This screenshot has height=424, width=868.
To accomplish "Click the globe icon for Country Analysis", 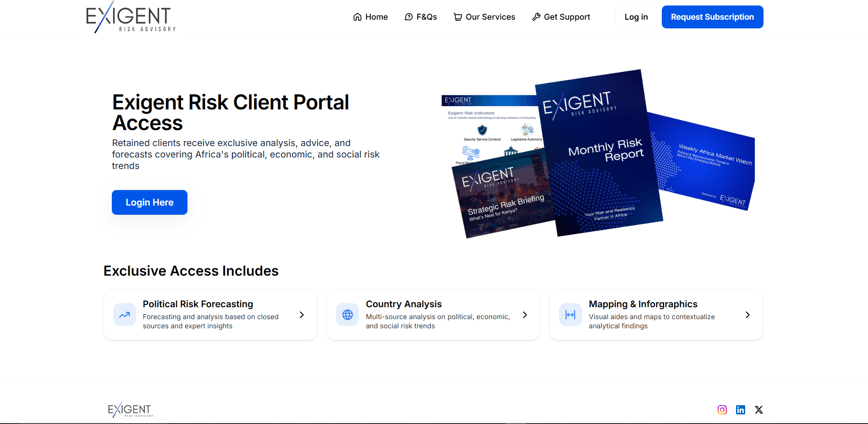I will (x=348, y=315).
